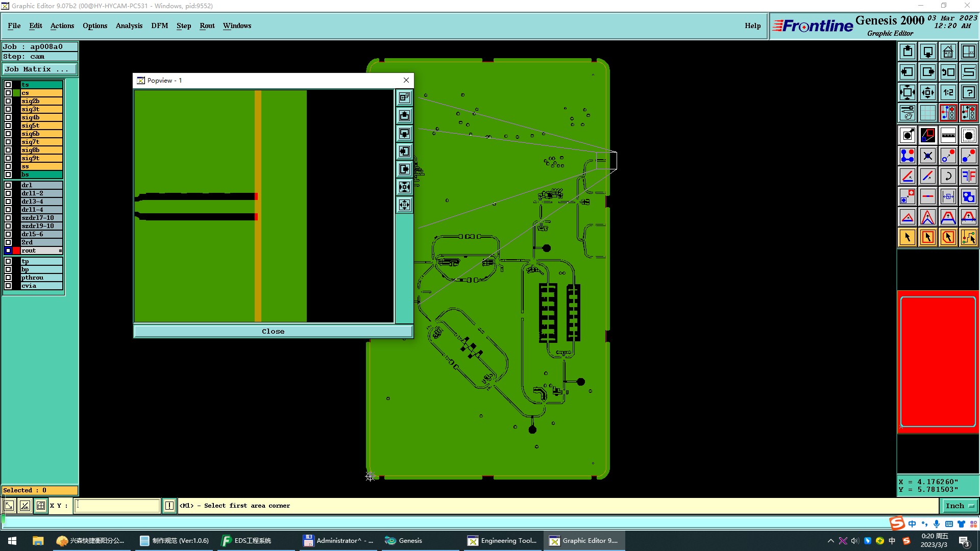980x551 pixels.
Task: Click the X Y coordinate input field
Action: (x=117, y=506)
